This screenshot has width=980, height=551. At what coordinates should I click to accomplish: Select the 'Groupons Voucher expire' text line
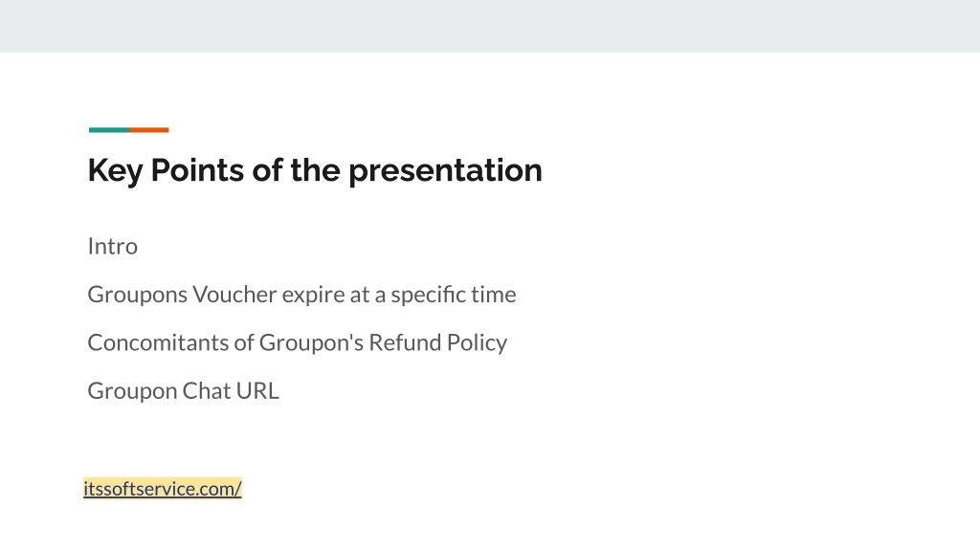click(x=301, y=295)
